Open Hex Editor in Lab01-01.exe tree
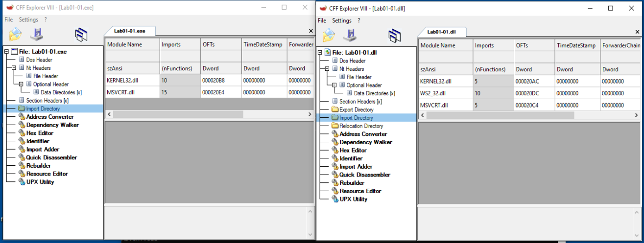This screenshot has height=243, width=644. [40, 133]
